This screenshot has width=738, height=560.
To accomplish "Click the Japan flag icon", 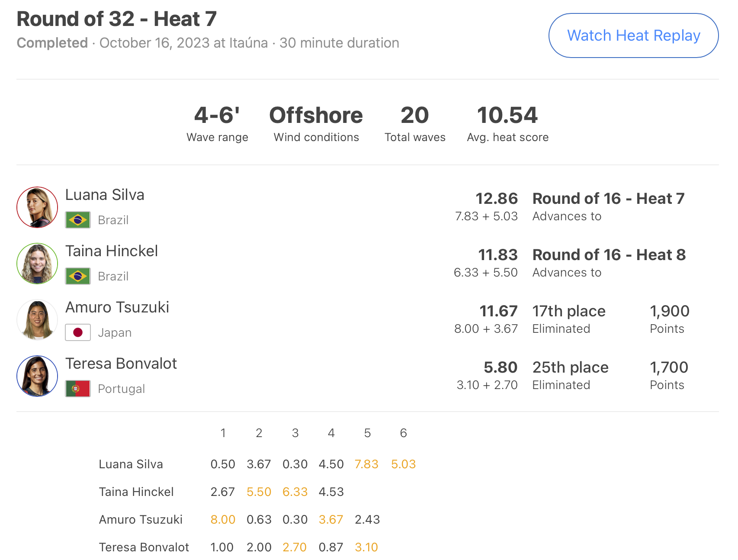I will tap(78, 332).
